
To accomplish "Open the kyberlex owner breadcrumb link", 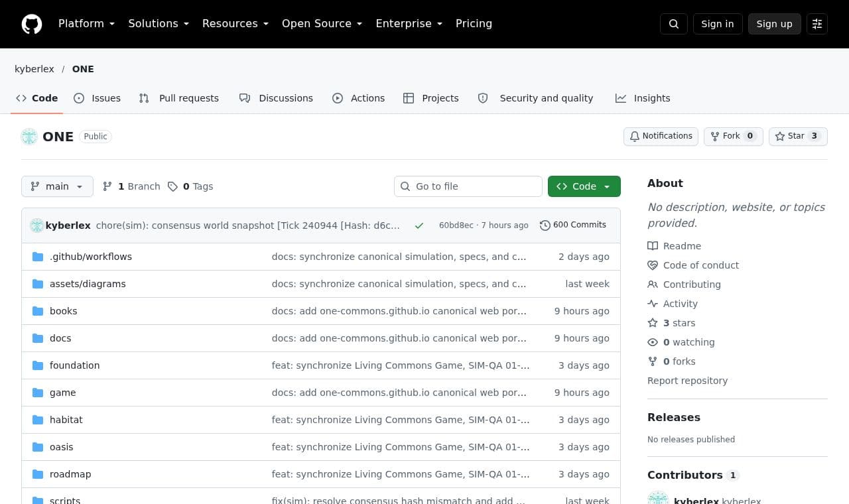I will [34, 69].
